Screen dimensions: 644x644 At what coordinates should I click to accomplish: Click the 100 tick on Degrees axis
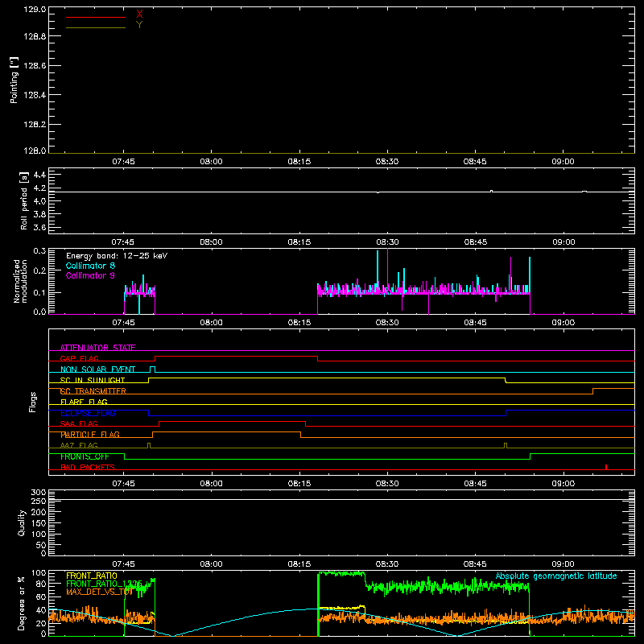[39, 573]
